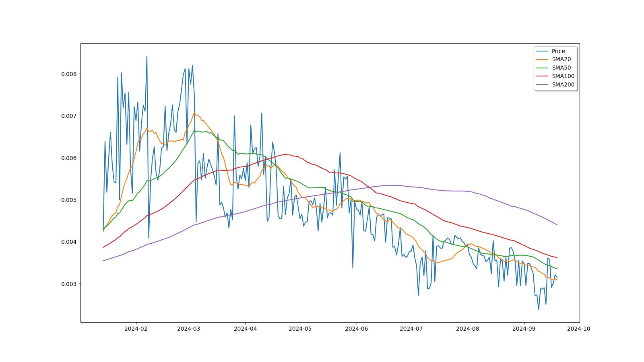Click the SMA100 legend label
Image resolution: width=644 pixels, height=362 pixels.
tap(563, 76)
